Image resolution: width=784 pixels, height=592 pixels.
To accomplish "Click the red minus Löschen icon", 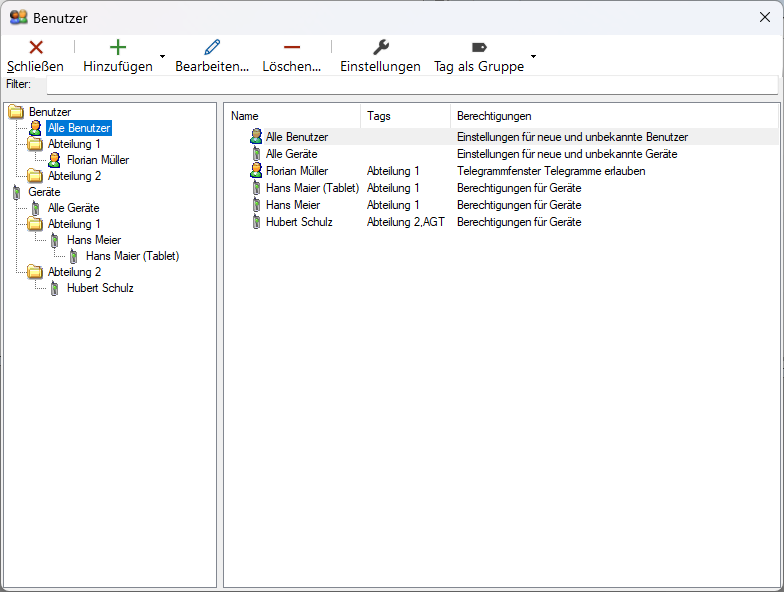I will click(x=292, y=48).
